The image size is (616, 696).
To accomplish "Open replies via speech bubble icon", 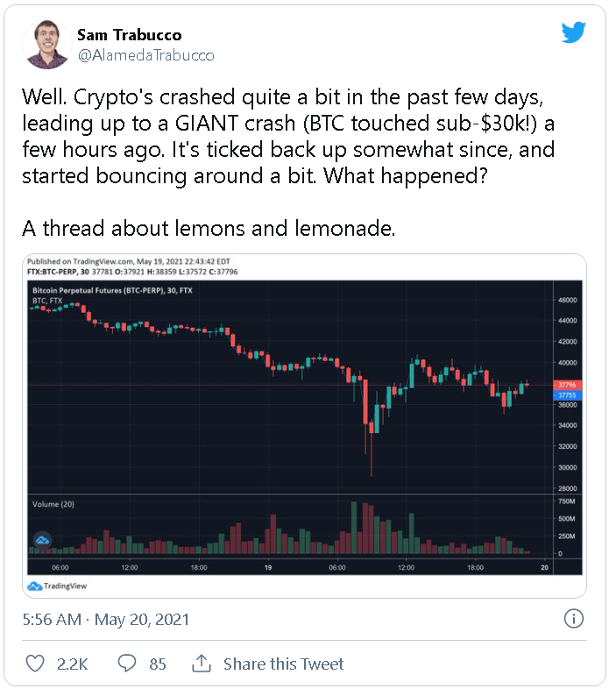I will point(128,664).
